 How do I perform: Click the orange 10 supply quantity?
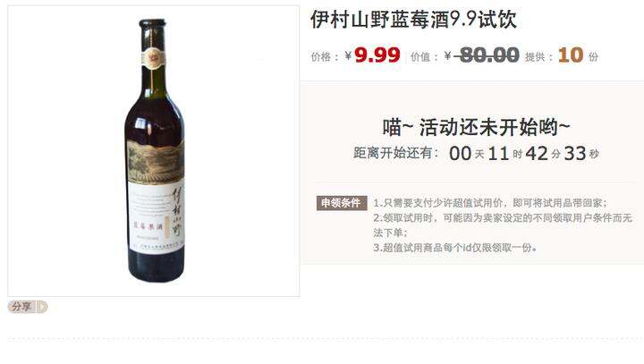(571, 55)
